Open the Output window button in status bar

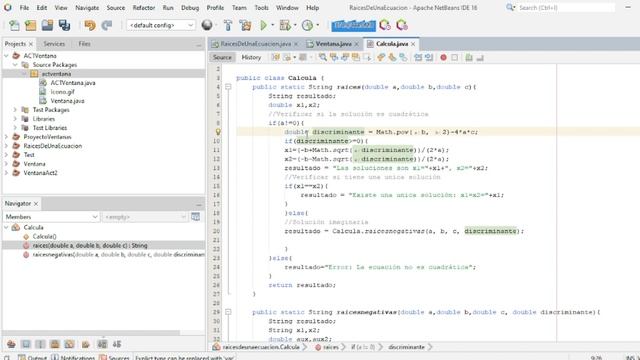click(33, 357)
